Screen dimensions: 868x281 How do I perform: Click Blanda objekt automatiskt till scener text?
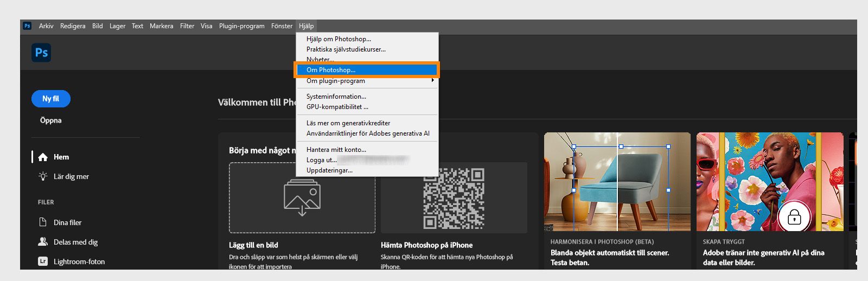610,253
